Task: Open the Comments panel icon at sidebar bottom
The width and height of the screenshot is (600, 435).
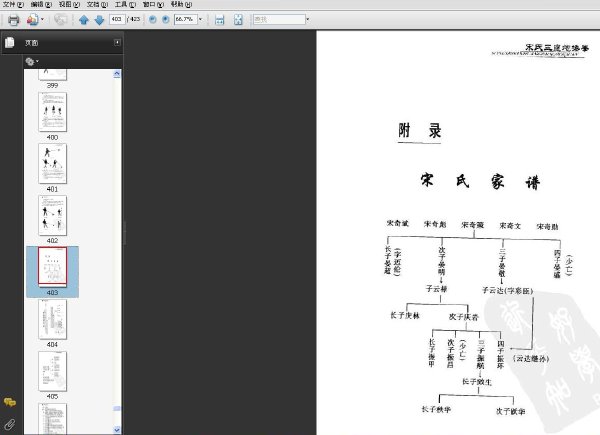Action: coord(10,402)
